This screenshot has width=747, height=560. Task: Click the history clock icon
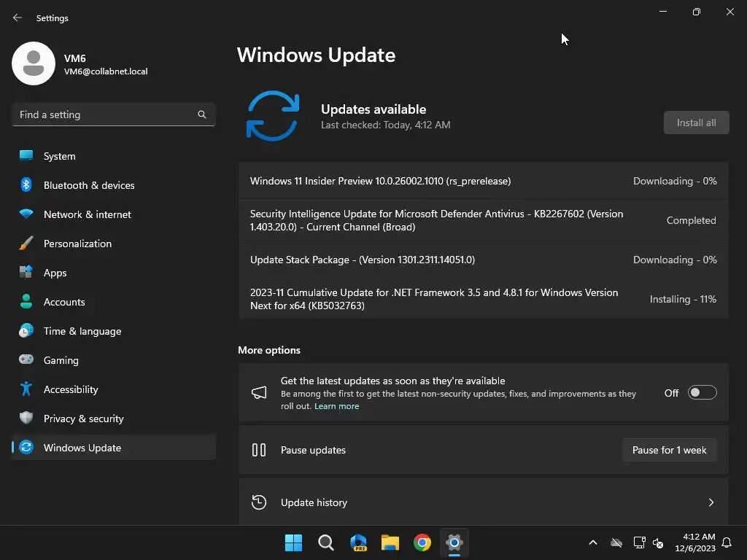(x=259, y=502)
